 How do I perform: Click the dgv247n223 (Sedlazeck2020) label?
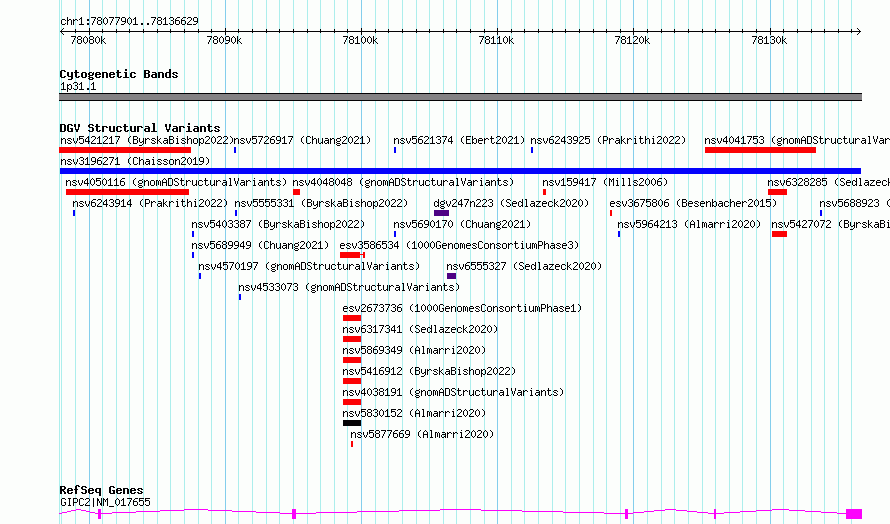[x=511, y=203]
